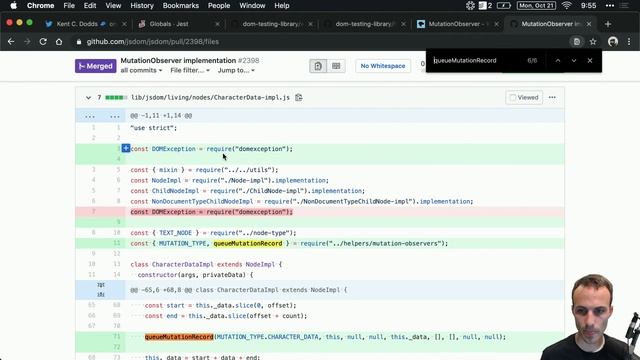The width and height of the screenshot is (640, 360).
Task: Mark the file as Viewed
Action: click(x=524, y=97)
